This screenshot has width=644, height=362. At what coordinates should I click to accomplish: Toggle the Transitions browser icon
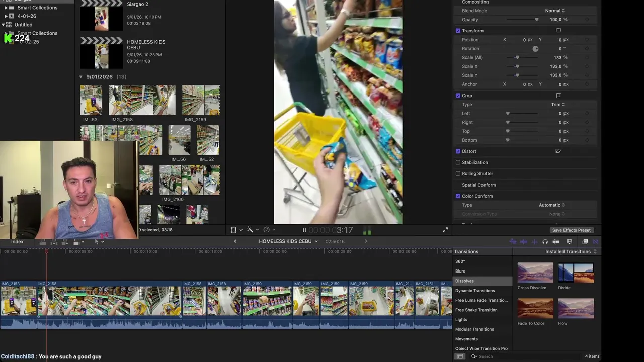[596, 242]
